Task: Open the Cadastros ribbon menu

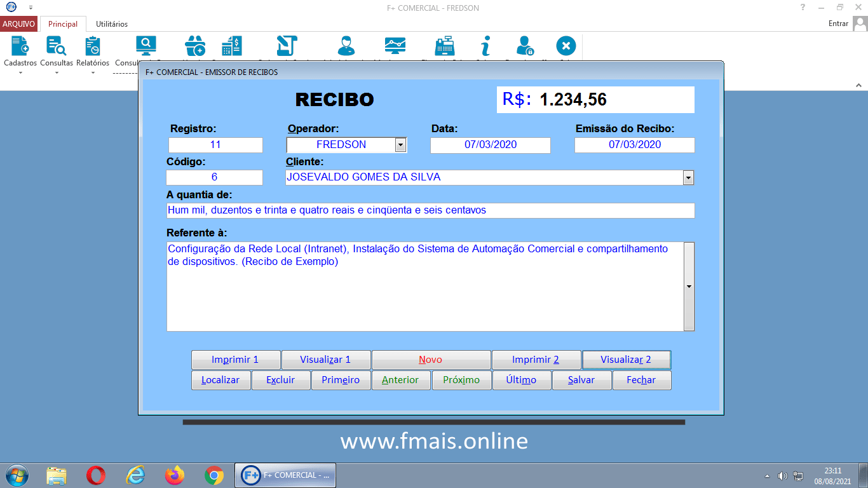Action: (x=20, y=55)
